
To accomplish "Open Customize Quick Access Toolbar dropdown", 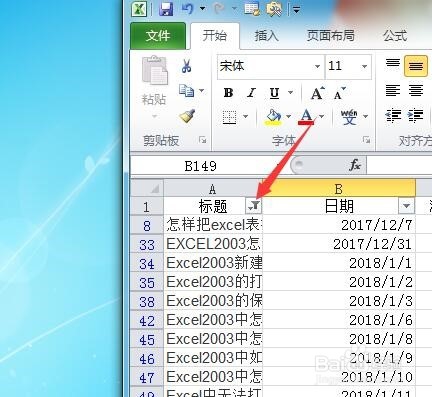I will click(296, 10).
